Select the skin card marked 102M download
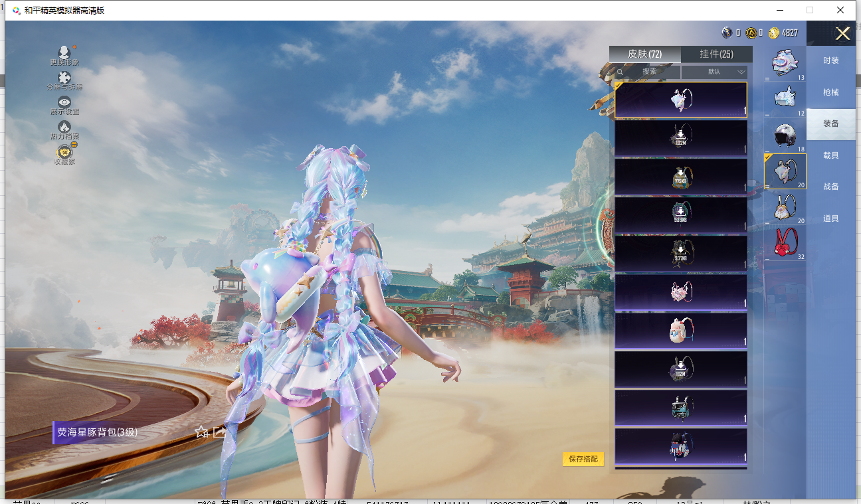 [x=681, y=138]
